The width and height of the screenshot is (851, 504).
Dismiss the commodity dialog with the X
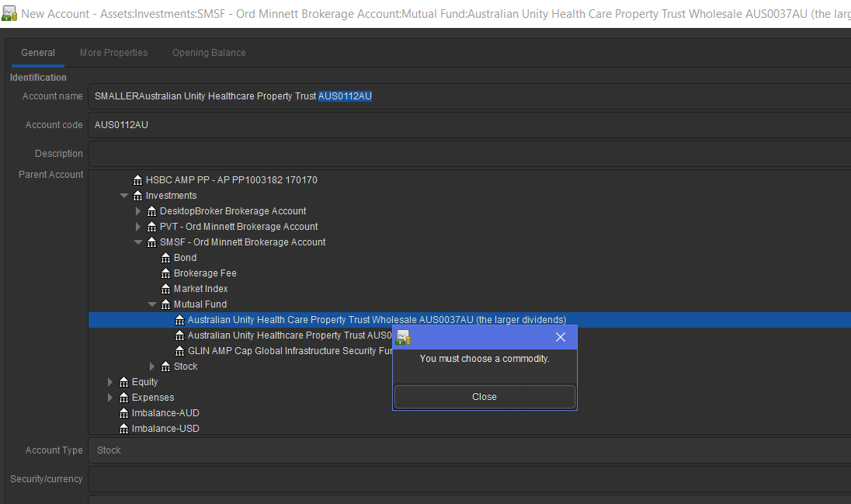point(561,337)
